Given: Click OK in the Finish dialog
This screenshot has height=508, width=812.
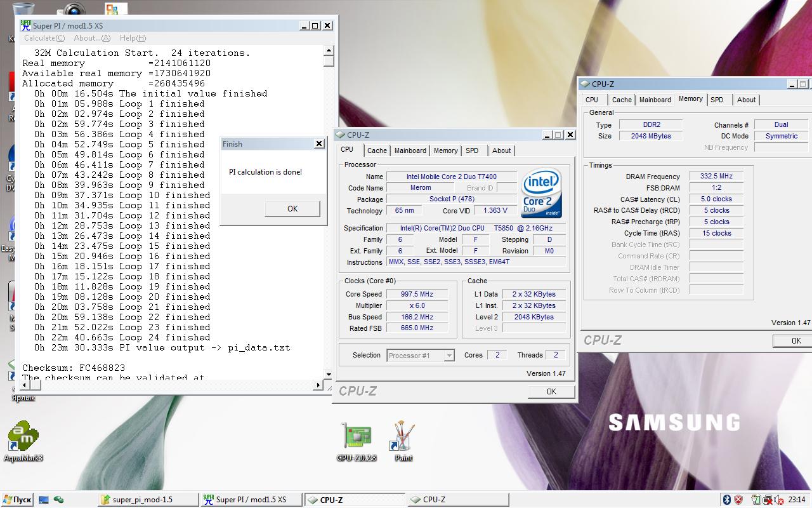Looking at the screenshot, I should 292,208.
